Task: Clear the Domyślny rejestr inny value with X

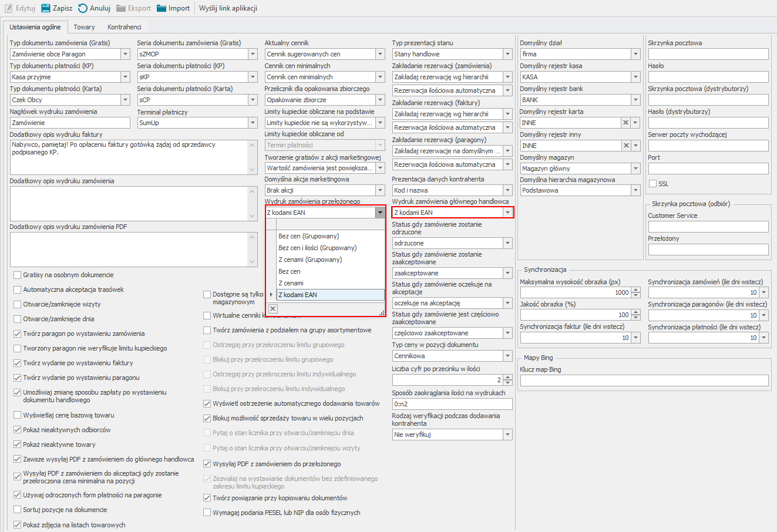Action: [625, 146]
